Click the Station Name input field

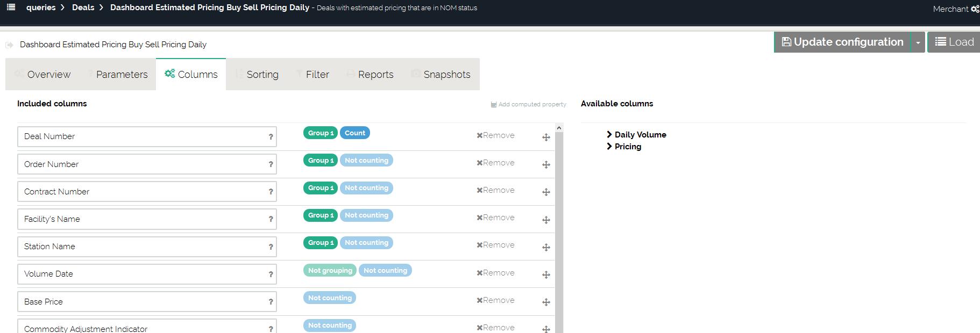tap(143, 247)
